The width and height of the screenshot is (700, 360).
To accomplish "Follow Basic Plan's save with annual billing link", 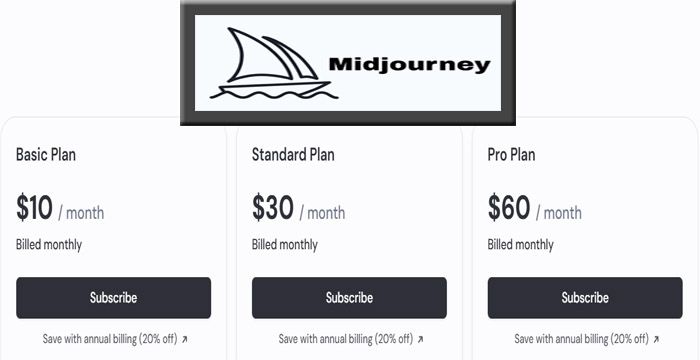I will 110,339.
